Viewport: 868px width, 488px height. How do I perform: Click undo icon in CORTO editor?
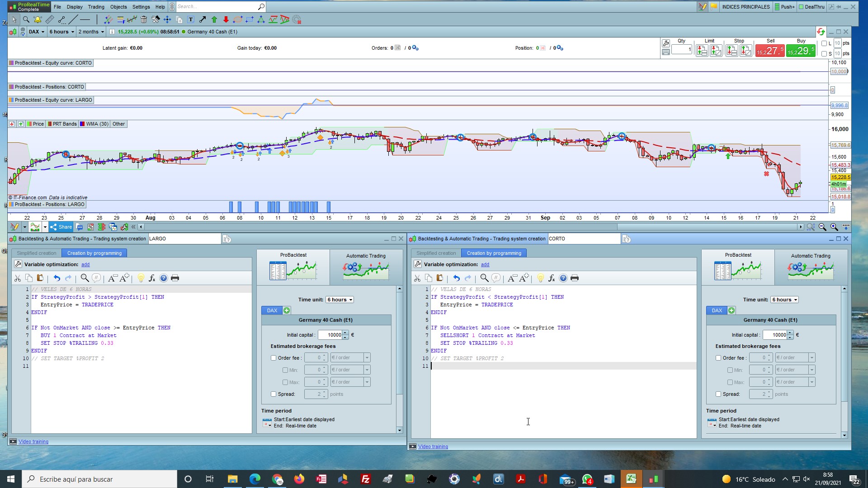(x=457, y=278)
